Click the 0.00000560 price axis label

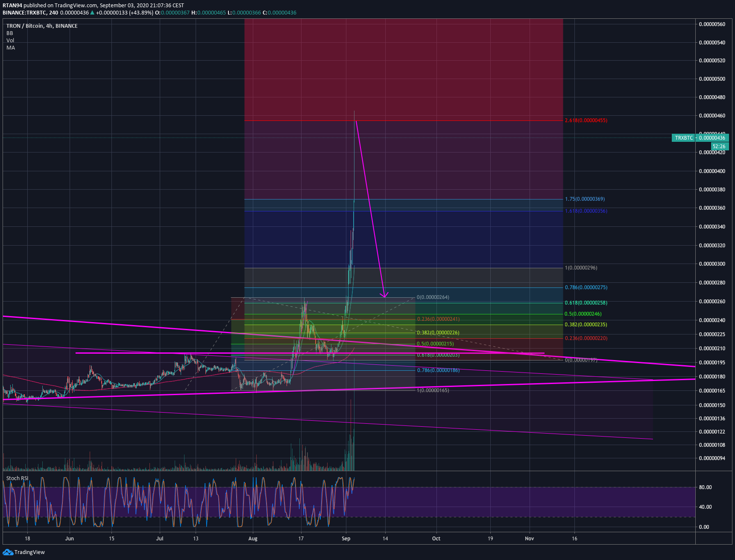712,24
